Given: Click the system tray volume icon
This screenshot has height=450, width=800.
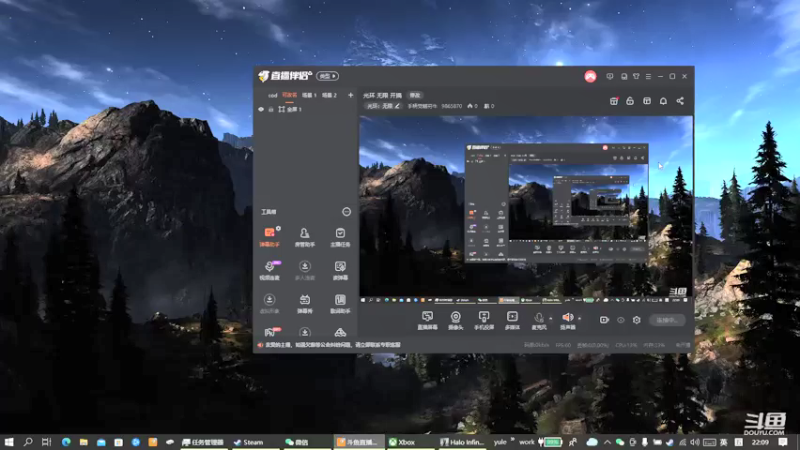Looking at the screenshot, I should 695,442.
